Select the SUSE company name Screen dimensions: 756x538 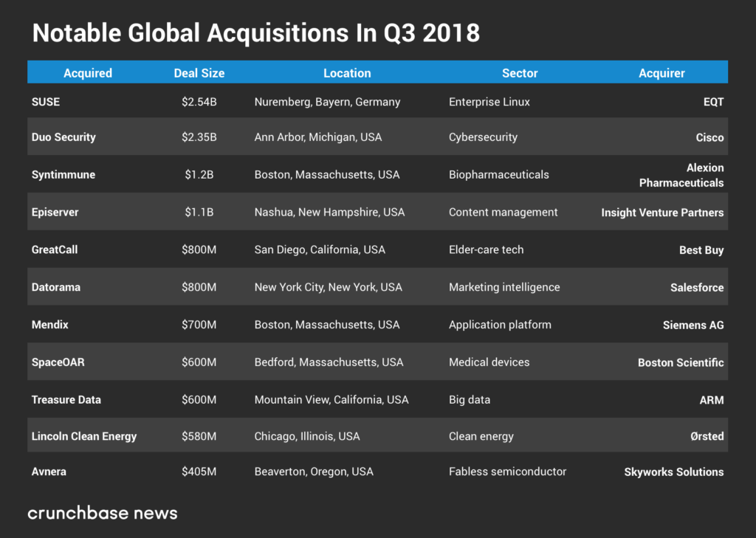(x=46, y=102)
